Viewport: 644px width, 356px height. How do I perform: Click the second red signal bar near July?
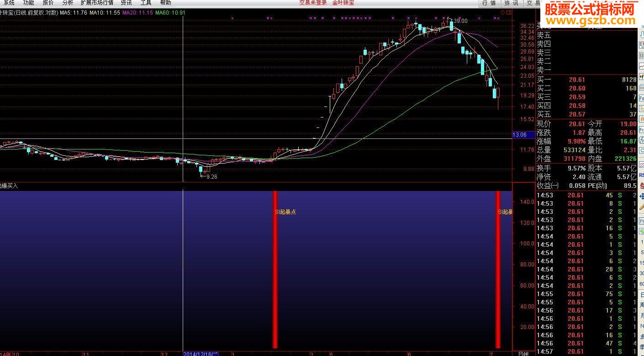pyautogui.click(x=498, y=270)
